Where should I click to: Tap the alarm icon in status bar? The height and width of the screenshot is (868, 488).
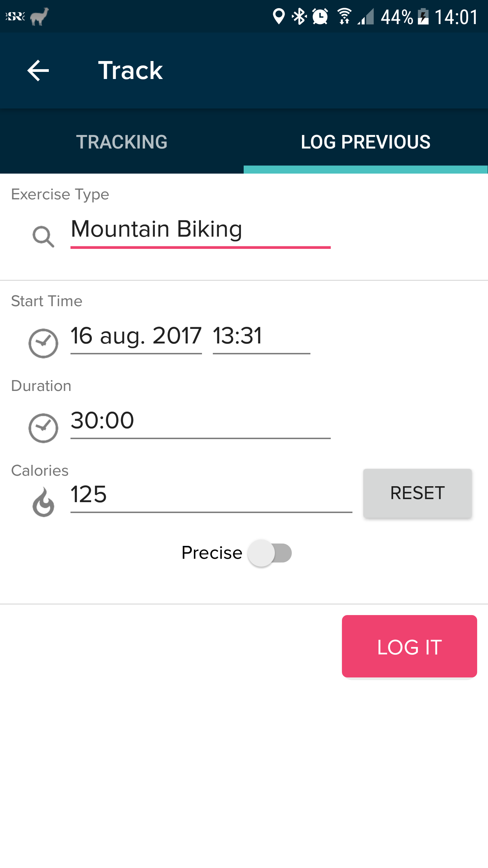(x=320, y=16)
